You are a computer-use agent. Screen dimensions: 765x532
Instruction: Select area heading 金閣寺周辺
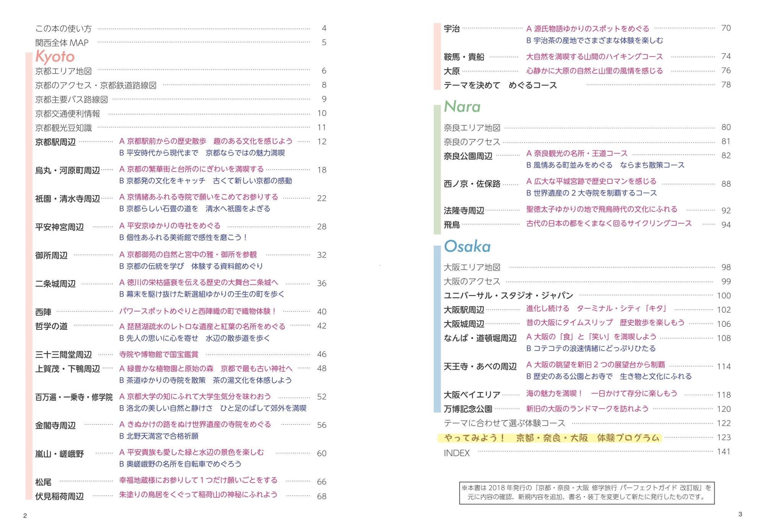click(x=55, y=425)
